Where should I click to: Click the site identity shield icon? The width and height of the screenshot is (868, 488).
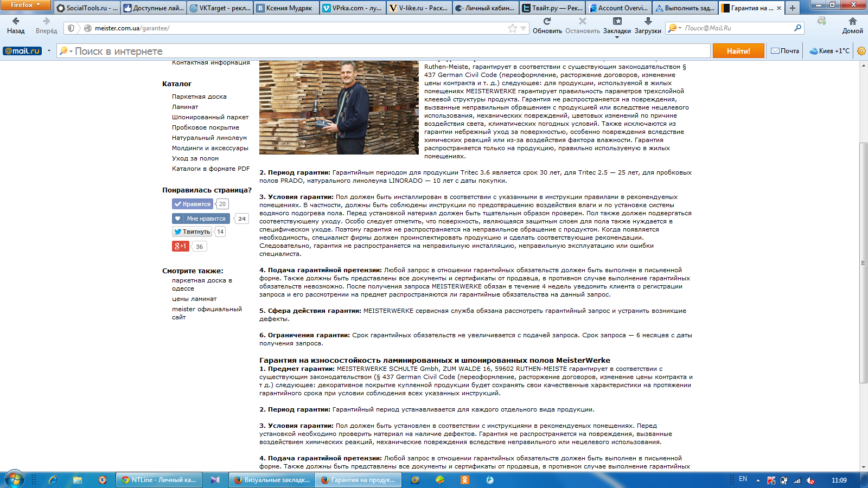point(71,28)
